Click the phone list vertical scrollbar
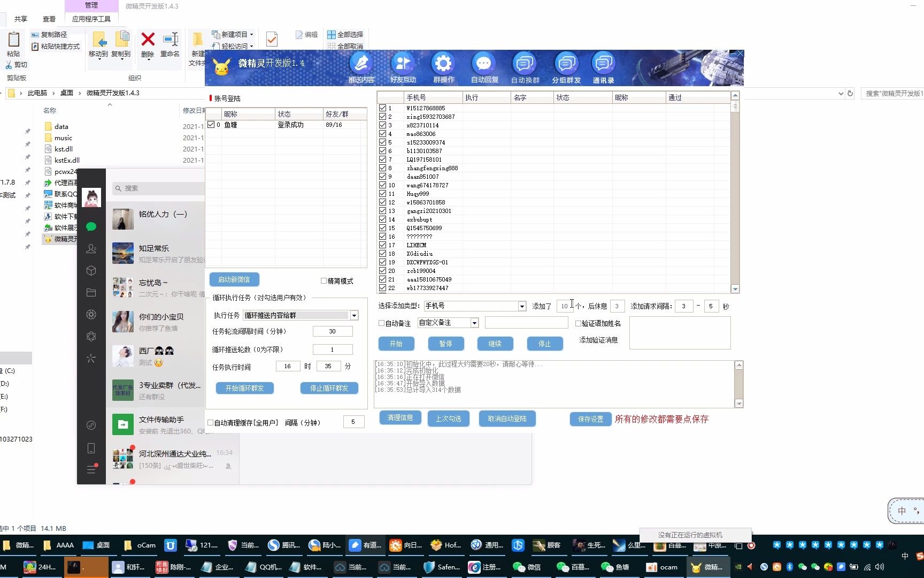 (x=735, y=193)
